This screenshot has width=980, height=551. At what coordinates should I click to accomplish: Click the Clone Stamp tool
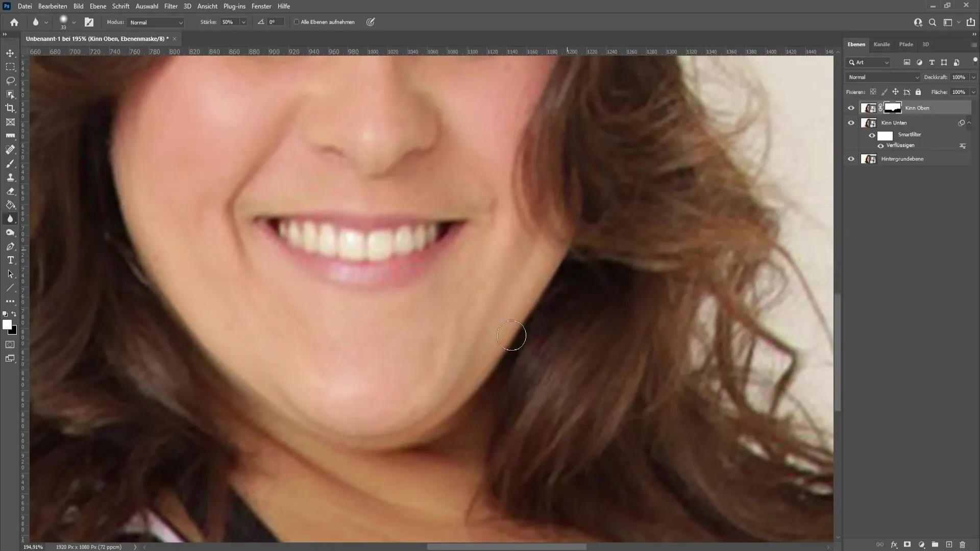(x=10, y=177)
